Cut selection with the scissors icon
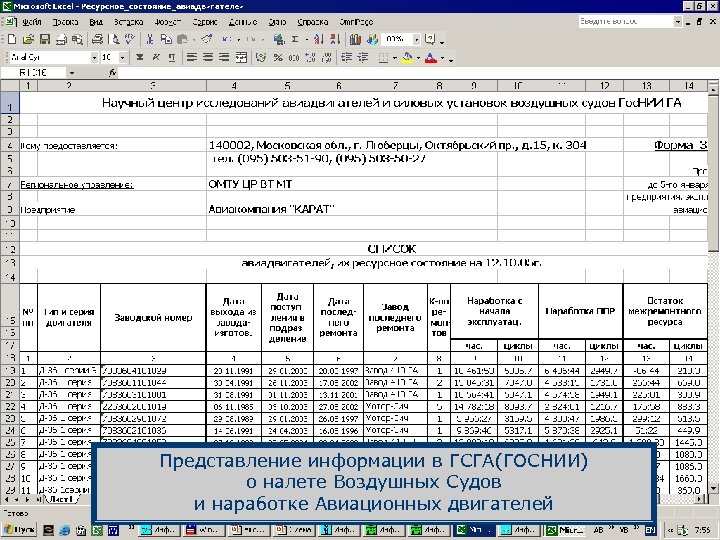Image resolution: width=720 pixels, height=540 pixels. point(149,39)
